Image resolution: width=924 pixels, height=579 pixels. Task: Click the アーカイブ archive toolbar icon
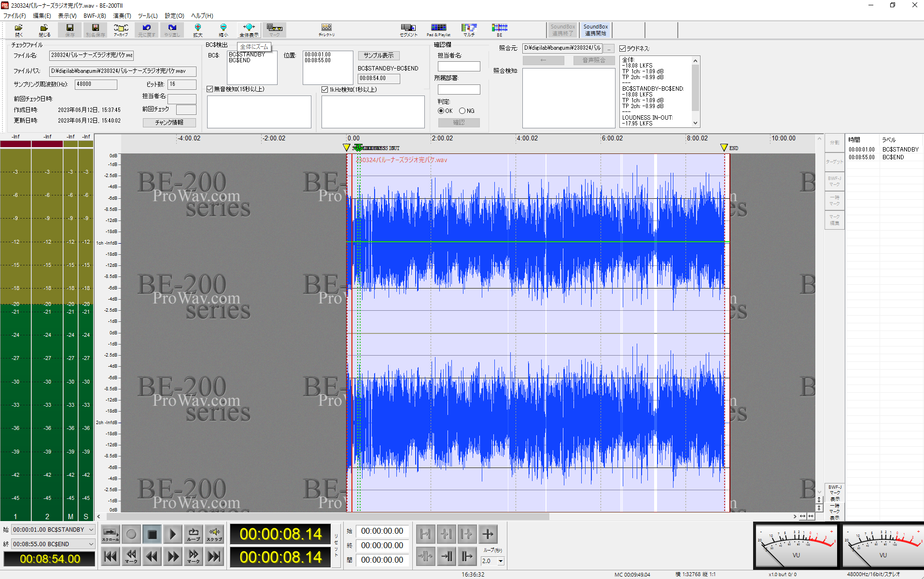[121, 30]
